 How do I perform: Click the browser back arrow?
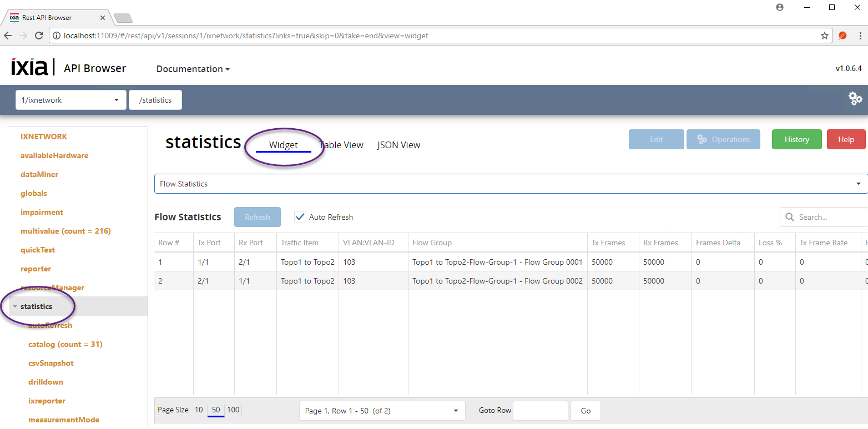[x=8, y=36]
